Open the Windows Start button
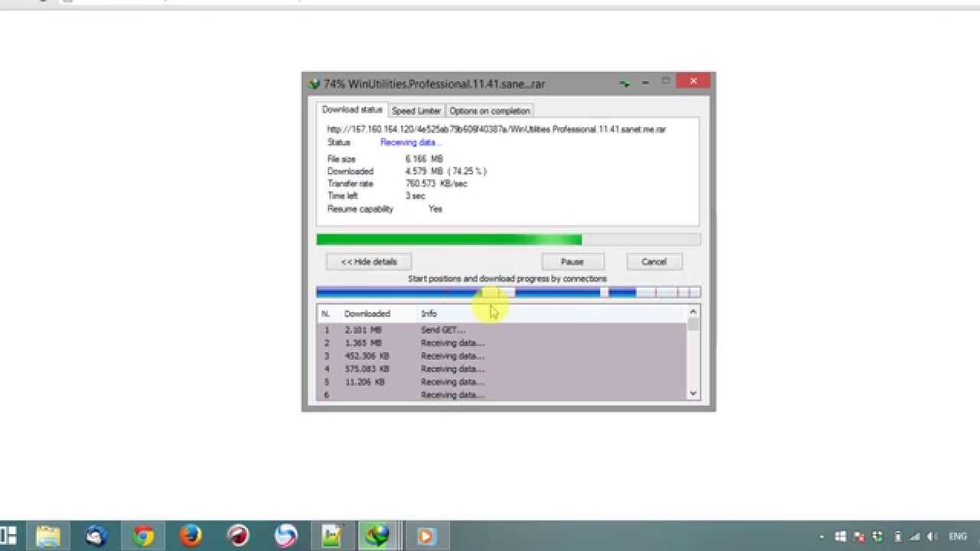This screenshot has height=551, width=980. pyautogui.click(x=8, y=536)
